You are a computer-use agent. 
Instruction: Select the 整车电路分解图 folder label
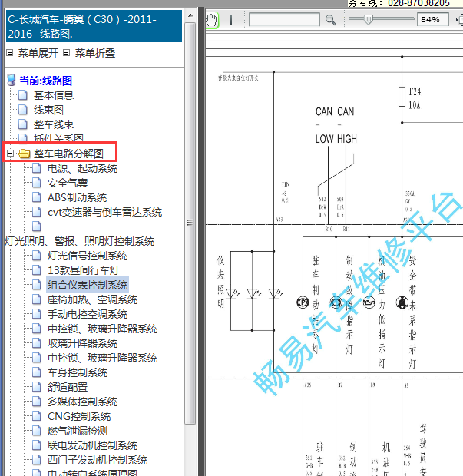click(68, 154)
